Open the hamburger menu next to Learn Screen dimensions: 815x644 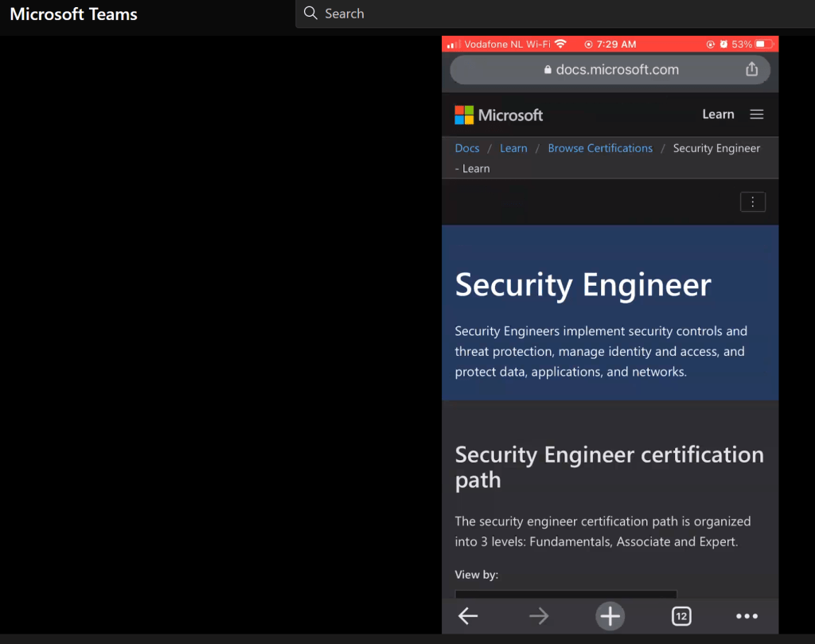tap(756, 115)
